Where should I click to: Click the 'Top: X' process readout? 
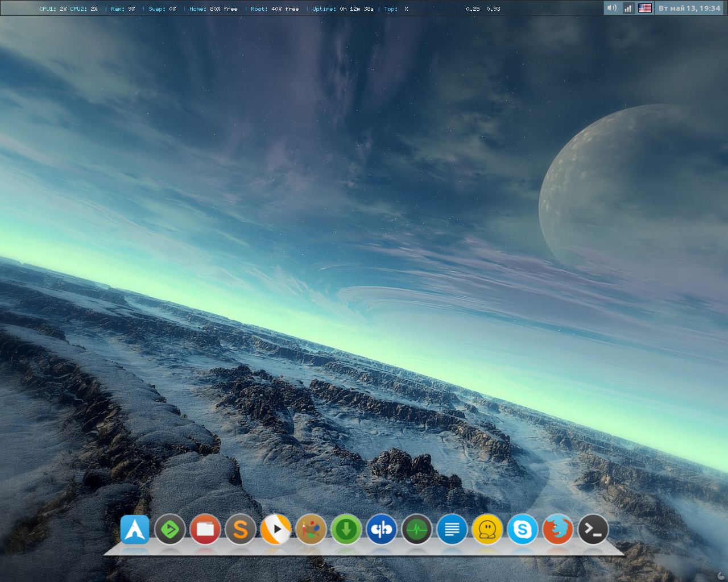point(396,9)
